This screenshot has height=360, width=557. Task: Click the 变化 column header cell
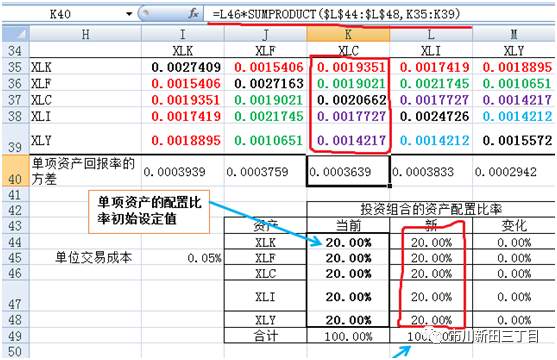[x=514, y=225]
